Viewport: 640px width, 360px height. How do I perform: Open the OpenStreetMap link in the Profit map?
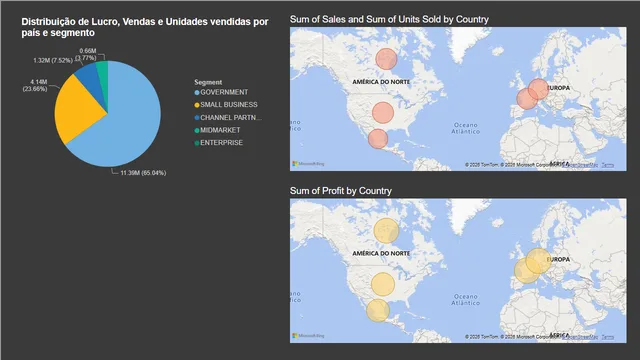580,337
